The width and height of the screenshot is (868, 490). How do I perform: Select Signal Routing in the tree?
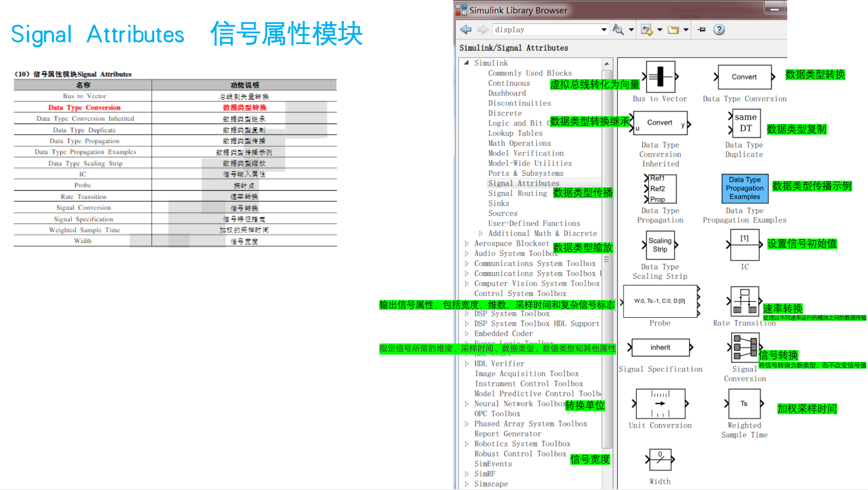pyautogui.click(x=518, y=193)
